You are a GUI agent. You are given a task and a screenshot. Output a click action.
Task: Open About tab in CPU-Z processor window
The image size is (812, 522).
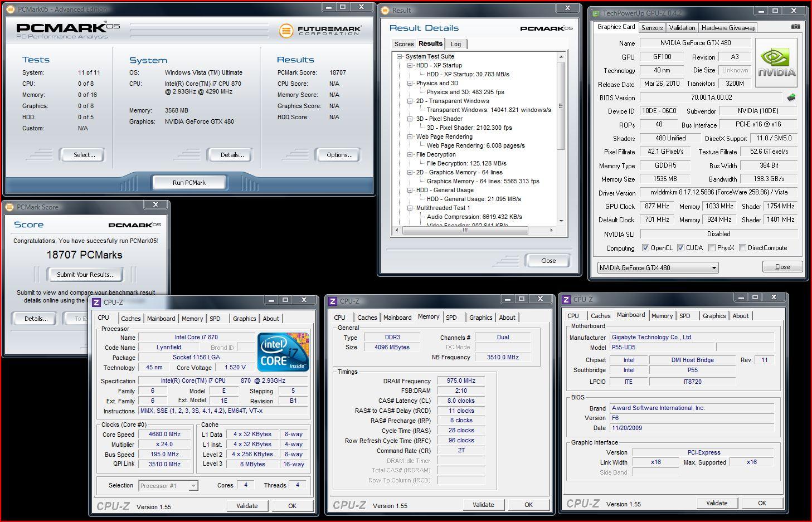coord(271,319)
